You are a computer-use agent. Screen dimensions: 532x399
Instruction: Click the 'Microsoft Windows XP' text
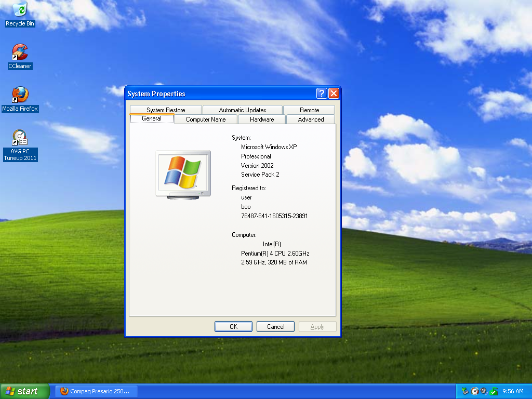269,147
